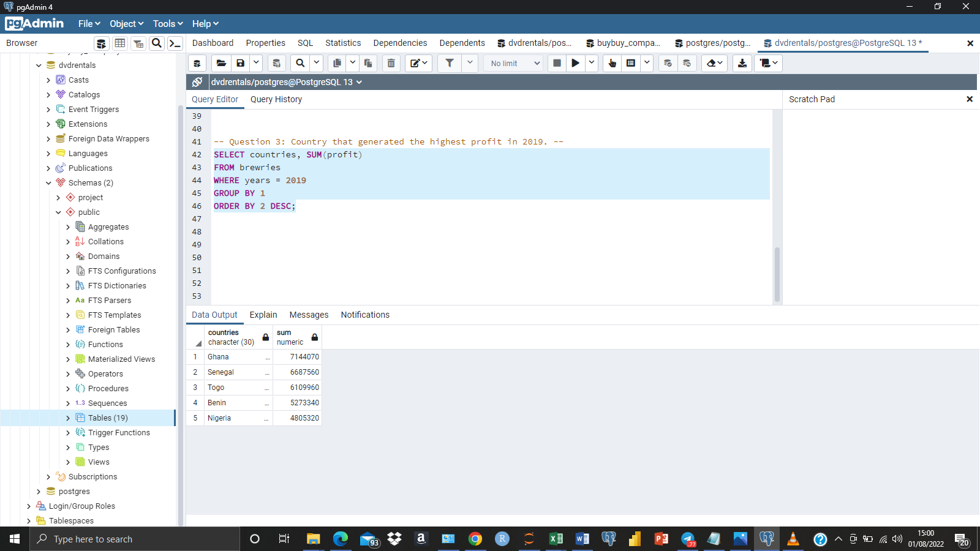Collapse the public schema node
Viewport: 980px width, 551px height.
tap(58, 212)
